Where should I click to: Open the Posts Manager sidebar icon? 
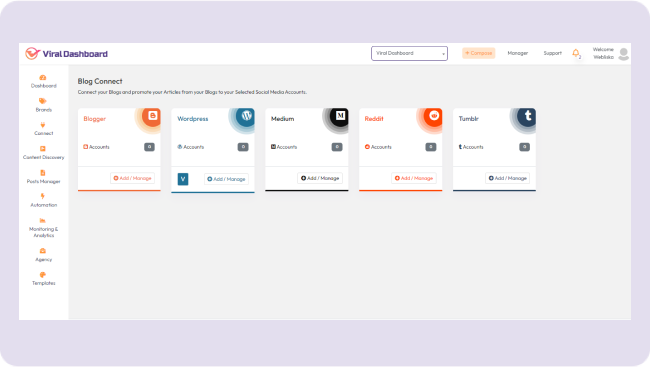[43, 173]
